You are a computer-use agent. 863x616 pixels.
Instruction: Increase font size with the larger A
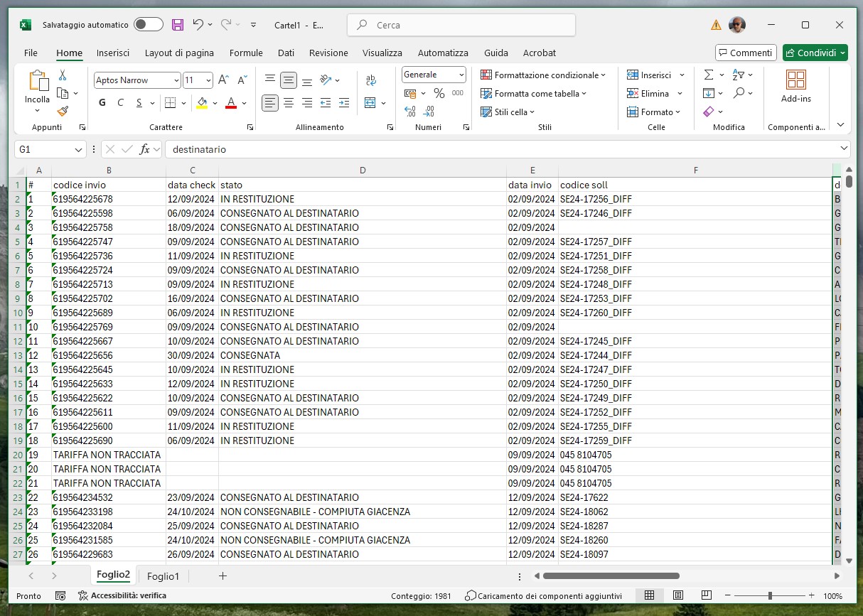[x=223, y=80]
